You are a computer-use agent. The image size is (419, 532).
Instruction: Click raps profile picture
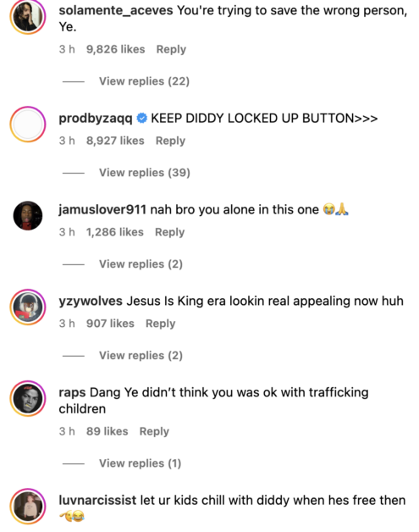(x=28, y=398)
